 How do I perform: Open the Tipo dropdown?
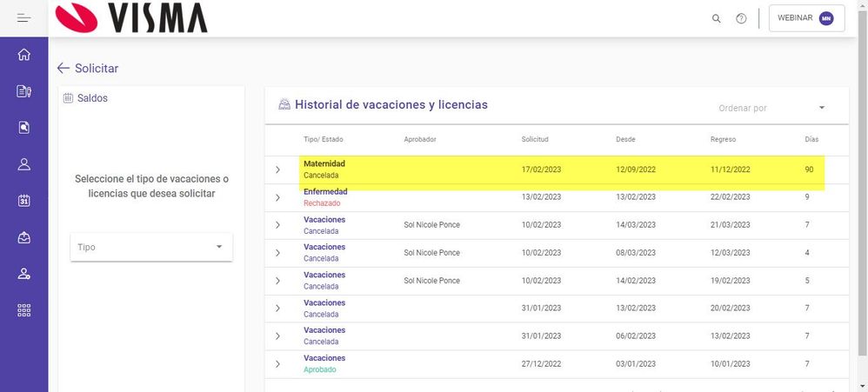151,247
